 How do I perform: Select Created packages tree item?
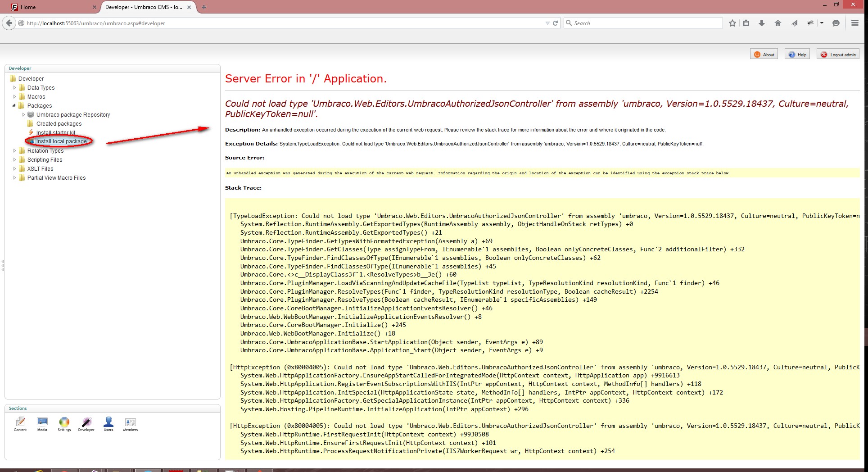[59, 123]
